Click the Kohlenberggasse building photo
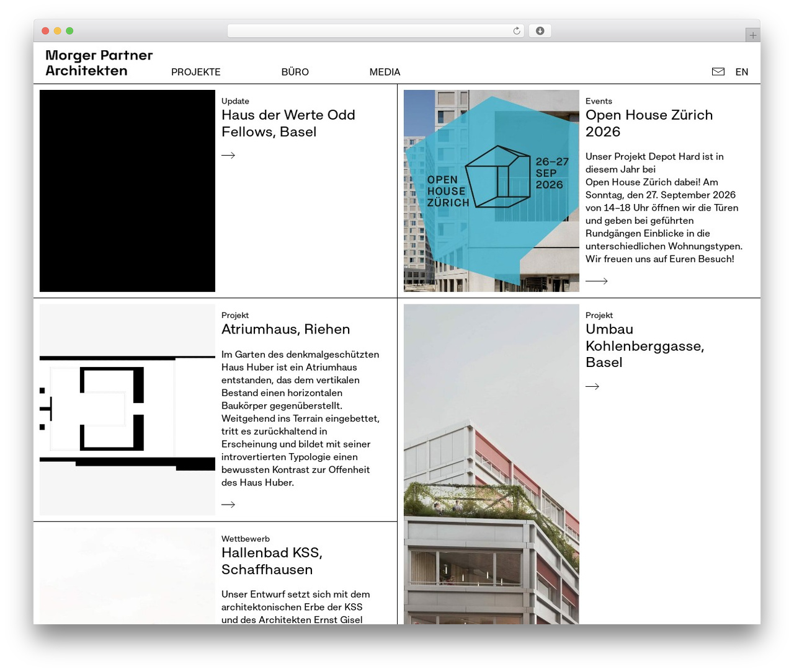Viewport: 794px width, 672px height. (x=491, y=464)
